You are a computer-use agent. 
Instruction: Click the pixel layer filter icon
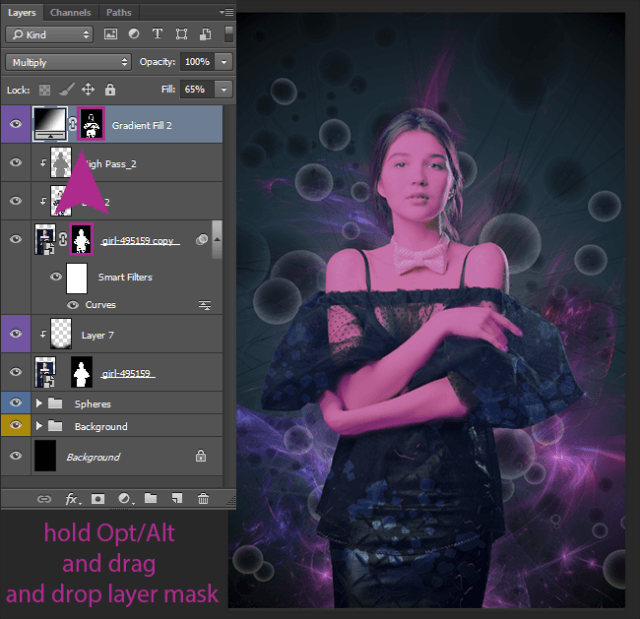[x=111, y=34]
